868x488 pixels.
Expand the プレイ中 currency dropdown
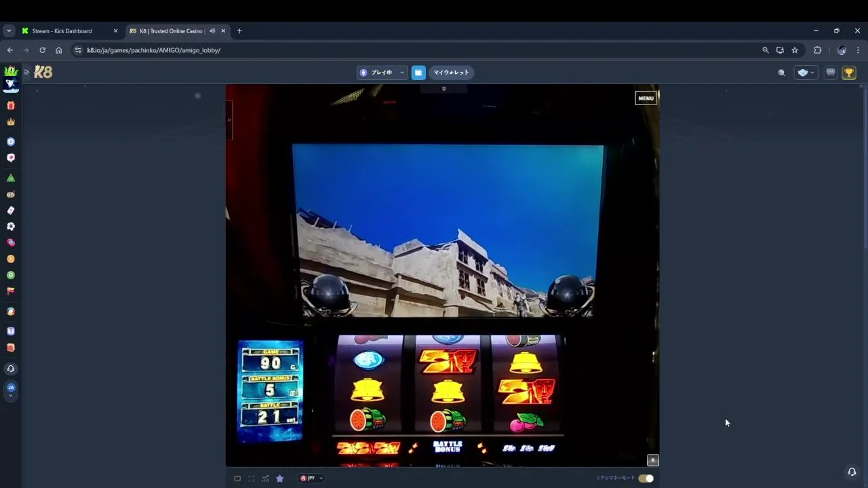(x=382, y=73)
